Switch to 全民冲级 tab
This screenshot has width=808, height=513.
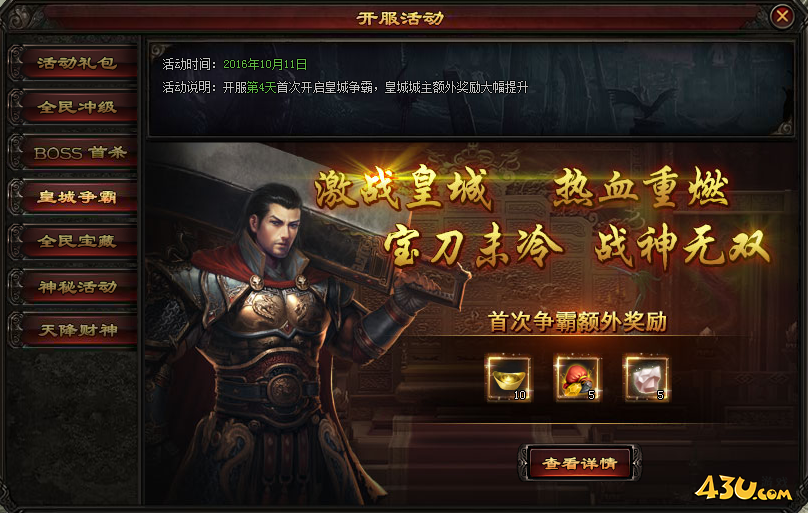[x=75, y=107]
